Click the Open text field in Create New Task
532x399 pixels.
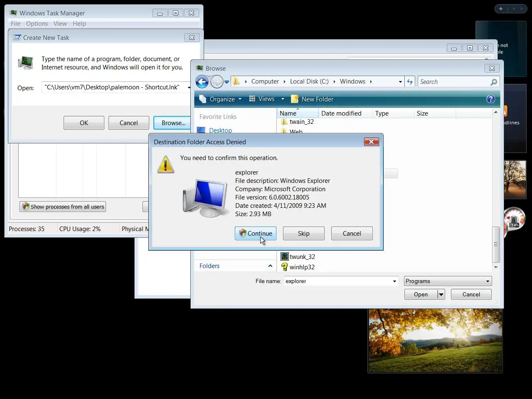113,87
